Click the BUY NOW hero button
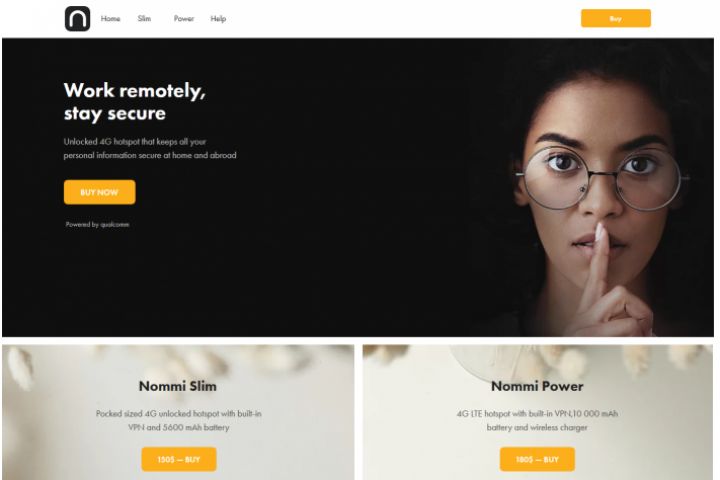 [100, 192]
